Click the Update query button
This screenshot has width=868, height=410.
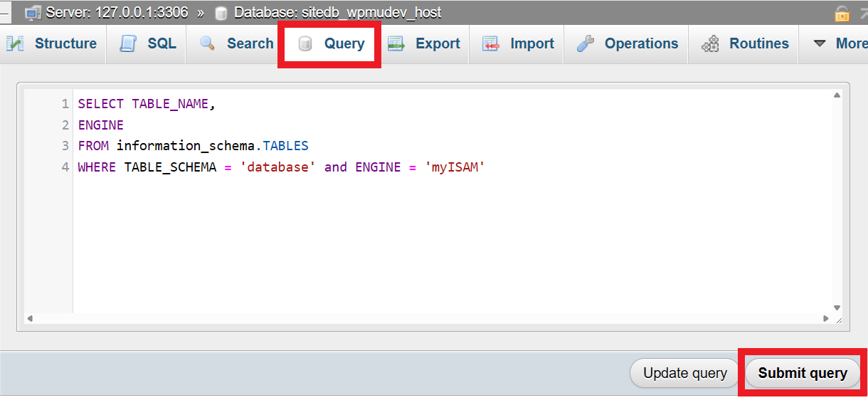point(683,372)
